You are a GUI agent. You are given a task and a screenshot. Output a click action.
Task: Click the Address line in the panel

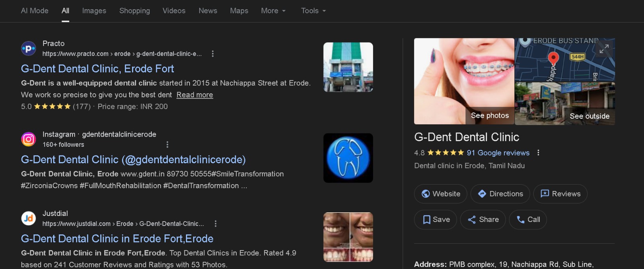coord(504,264)
